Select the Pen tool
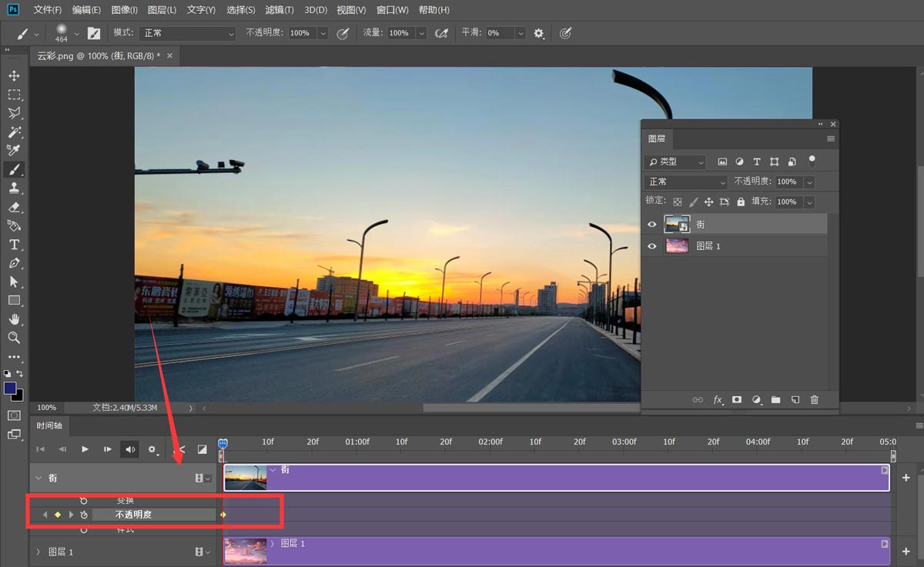Viewport: 924px width, 567px height. [x=14, y=263]
